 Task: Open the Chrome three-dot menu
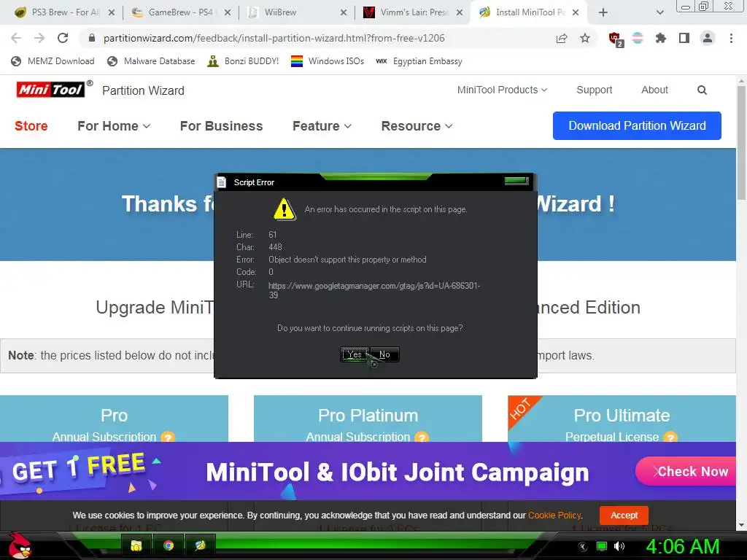pyautogui.click(x=731, y=38)
